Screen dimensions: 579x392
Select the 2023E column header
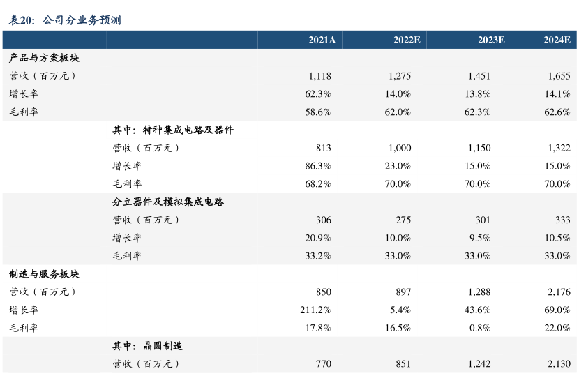point(491,40)
